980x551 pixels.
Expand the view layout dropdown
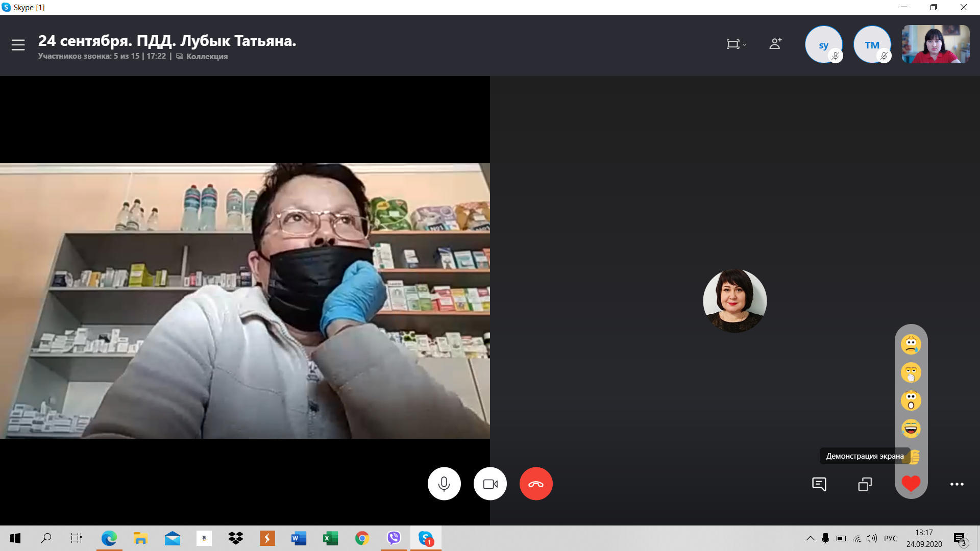pyautogui.click(x=736, y=44)
